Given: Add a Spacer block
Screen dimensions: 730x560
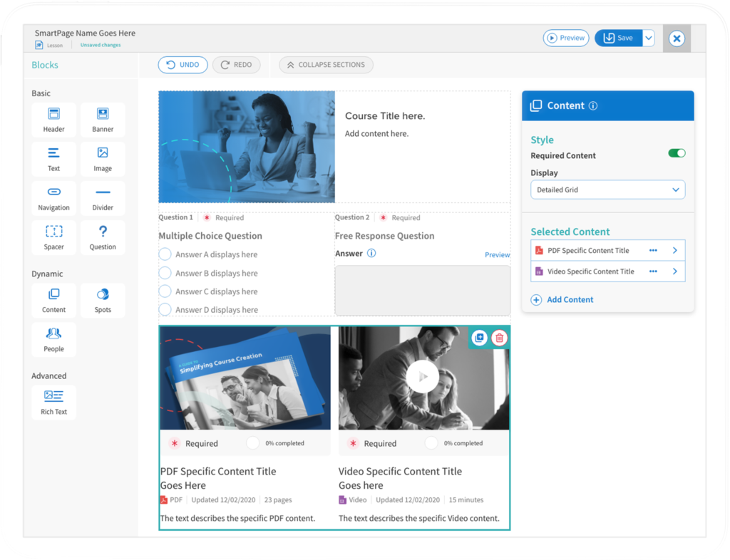Looking at the screenshot, I should [53, 237].
